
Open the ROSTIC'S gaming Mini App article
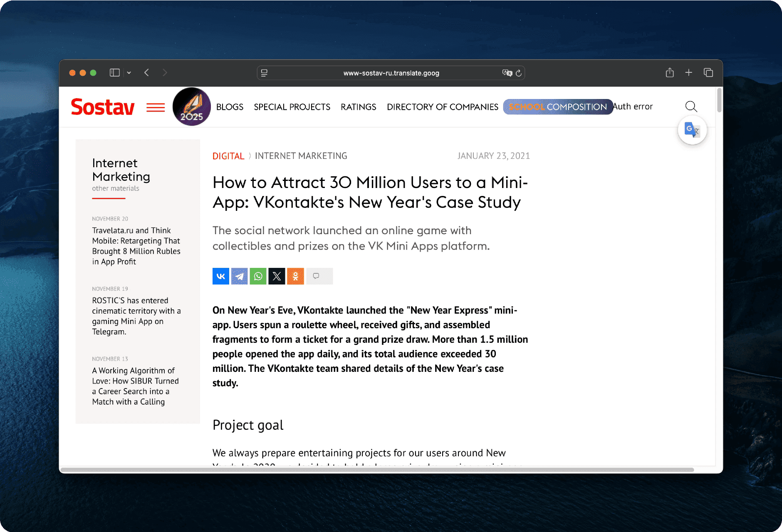[x=136, y=316]
